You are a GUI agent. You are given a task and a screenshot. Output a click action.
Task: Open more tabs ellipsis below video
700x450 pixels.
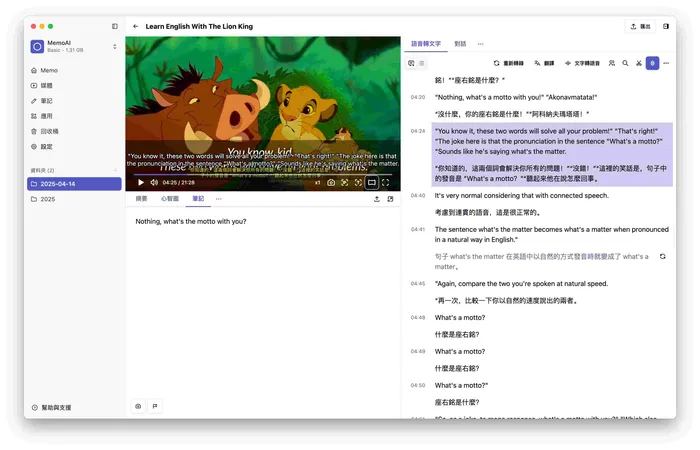pyautogui.click(x=219, y=199)
